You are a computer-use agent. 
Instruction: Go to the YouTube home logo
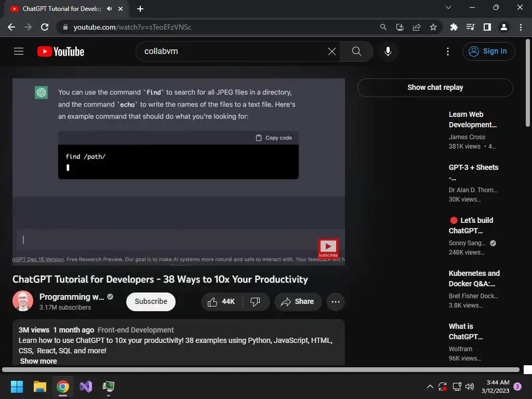point(61,51)
